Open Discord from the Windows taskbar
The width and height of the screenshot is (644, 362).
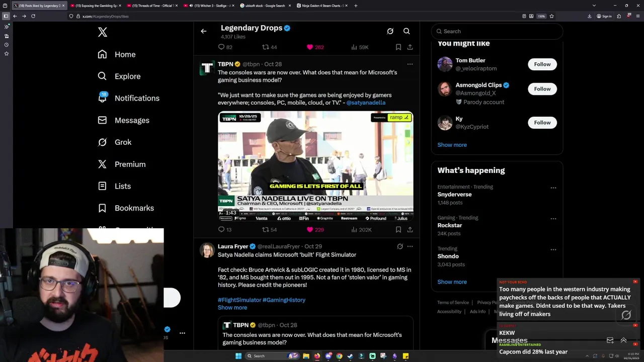pyautogui.click(x=328, y=356)
